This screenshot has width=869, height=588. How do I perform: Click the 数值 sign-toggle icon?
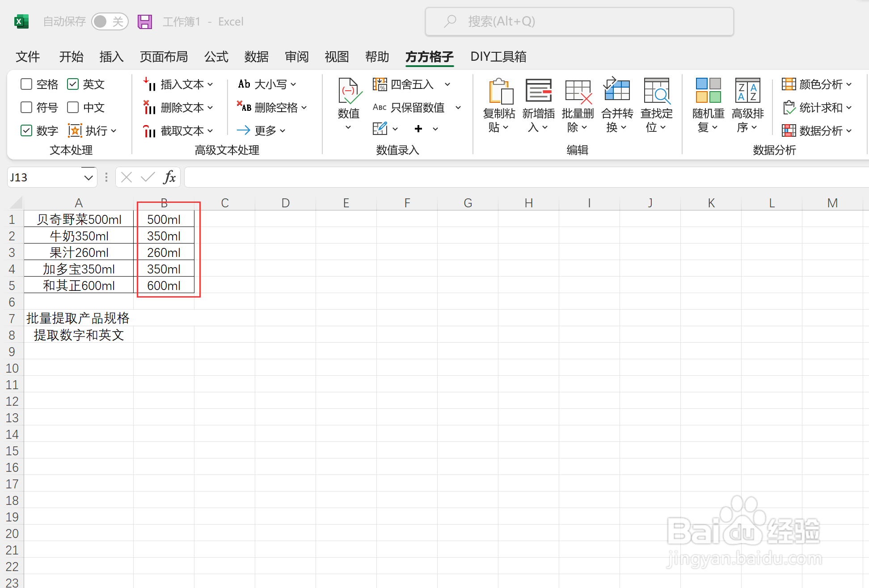349,91
